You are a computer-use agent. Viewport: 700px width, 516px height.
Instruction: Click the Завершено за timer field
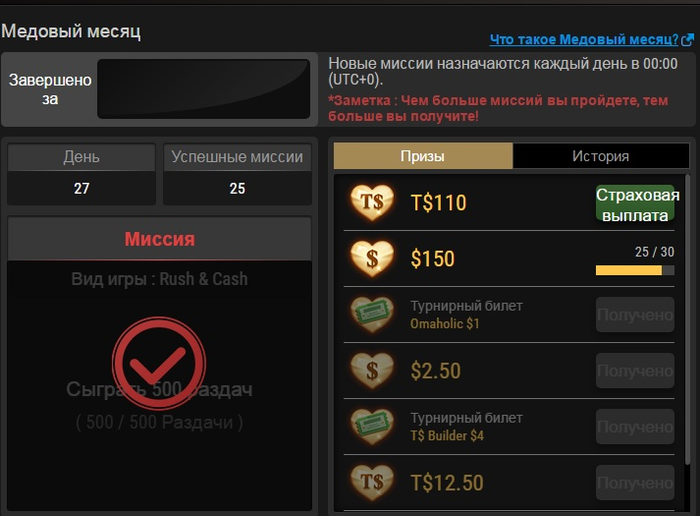click(x=204, y=89)
